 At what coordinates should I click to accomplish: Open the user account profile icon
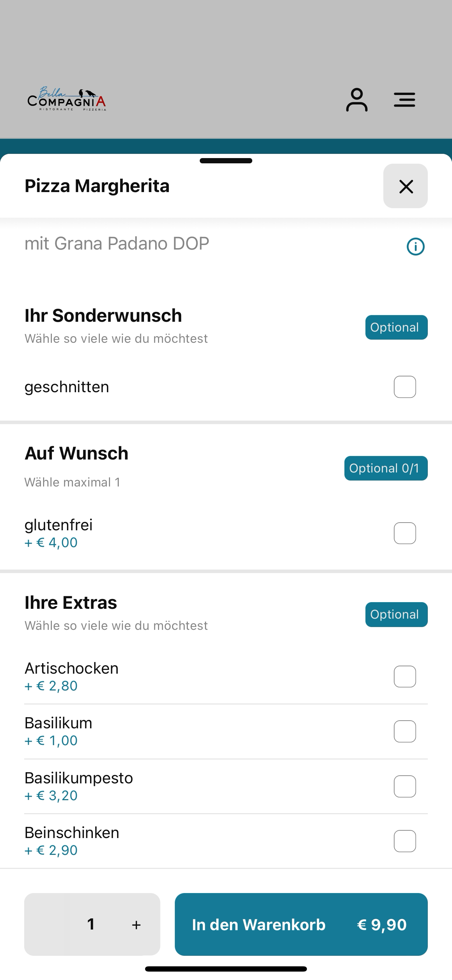[x=356, y=100]
